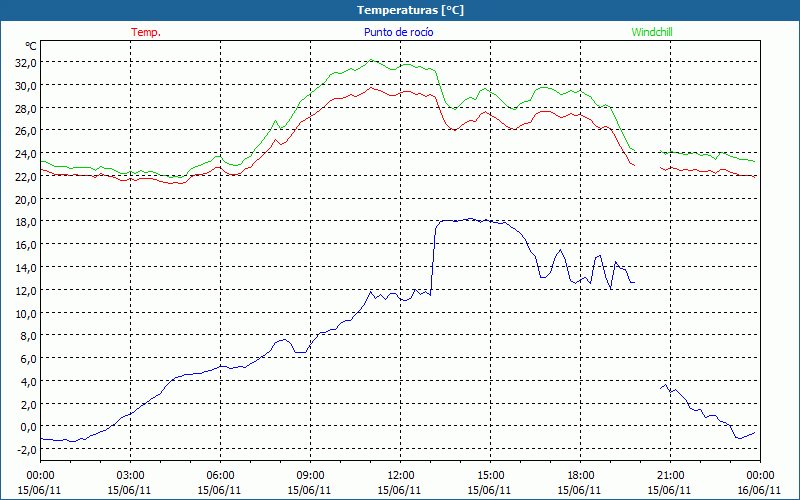
Task: Click the 22,0 y-axis value
Action: pyautogui.click(x=26, y=177)
